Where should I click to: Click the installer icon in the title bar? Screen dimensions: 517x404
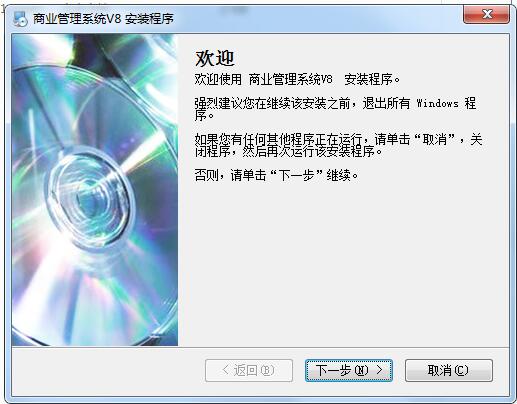pyautogui.click(x=20, y=18)
